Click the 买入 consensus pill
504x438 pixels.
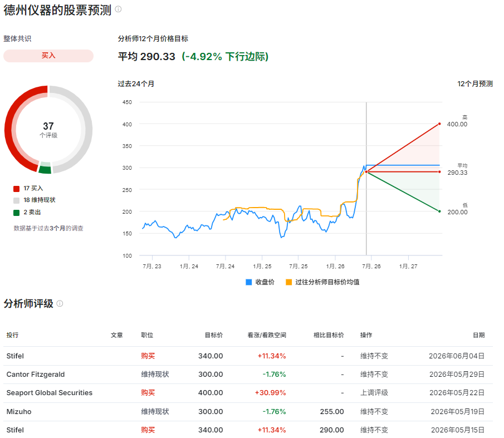(x=48, y=56)
